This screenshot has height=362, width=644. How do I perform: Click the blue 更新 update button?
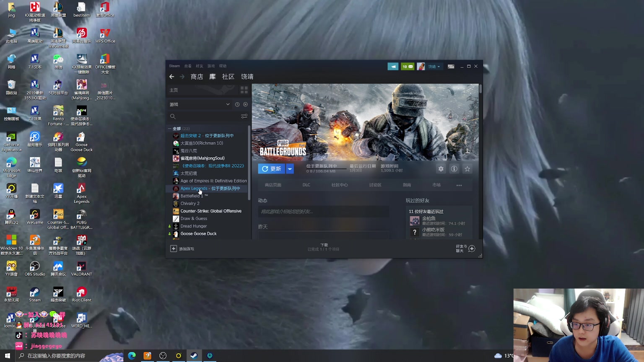coord(271,169)
